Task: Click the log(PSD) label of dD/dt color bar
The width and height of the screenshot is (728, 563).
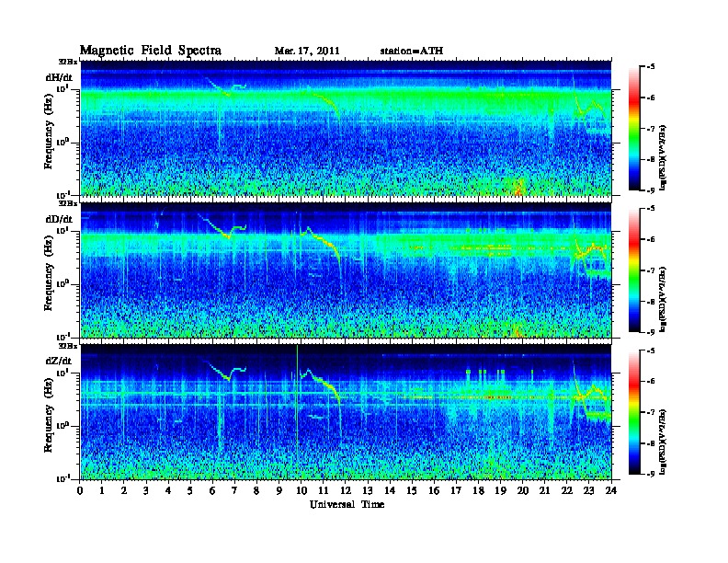Action: 663,299
